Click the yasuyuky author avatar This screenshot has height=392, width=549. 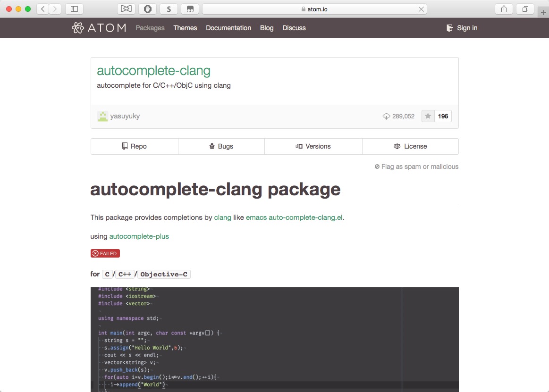[x=102, y=116]
